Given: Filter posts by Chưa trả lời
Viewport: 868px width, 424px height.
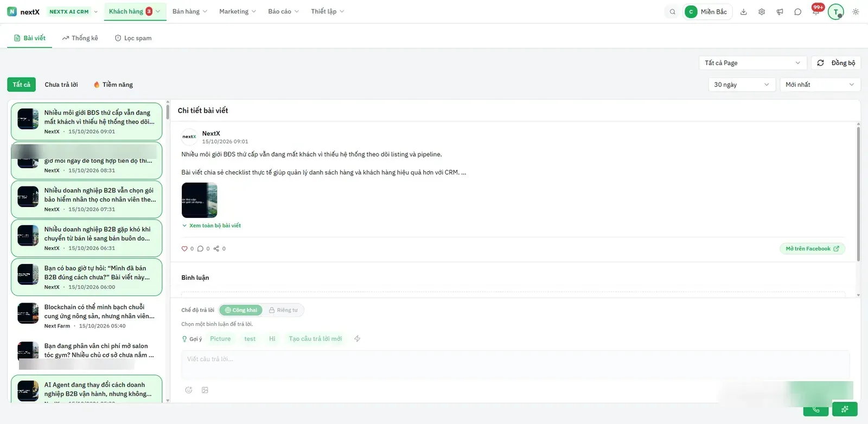Looking at the screenshot, I should [61, 85].
